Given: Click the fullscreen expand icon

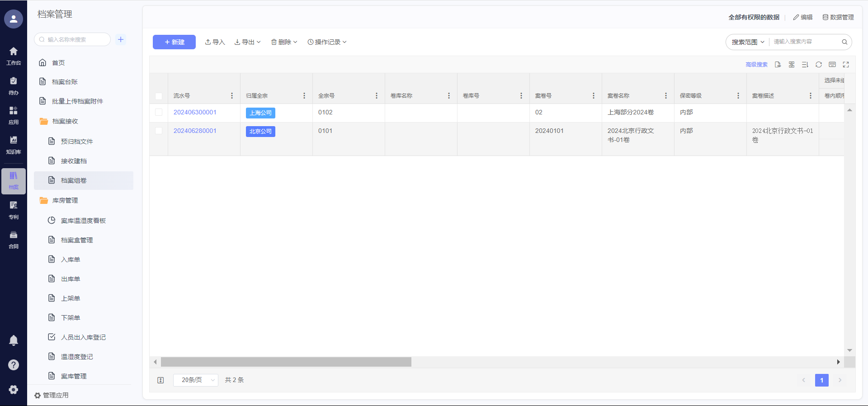Looking at the screenshot, I should [846, 65].
